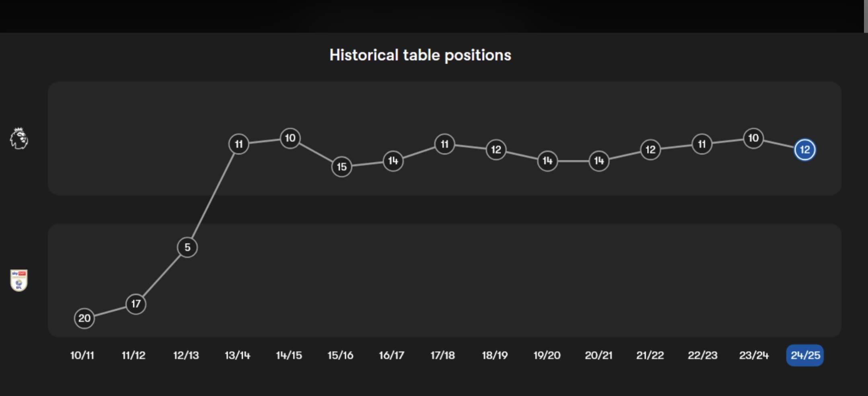Select the highlighted 24/25 season label

click(805, 355)
